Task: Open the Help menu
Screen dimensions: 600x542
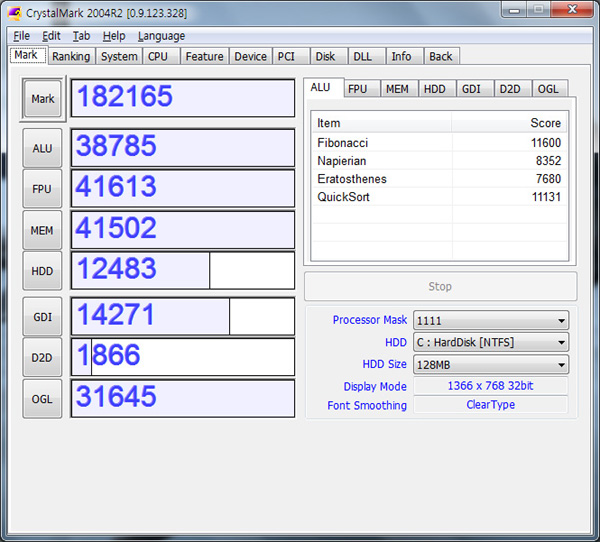Action: (x=114, y=36)
